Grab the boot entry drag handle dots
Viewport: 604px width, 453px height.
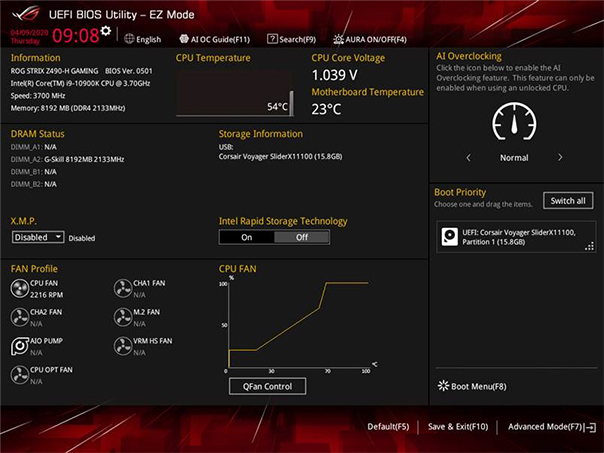589,246
